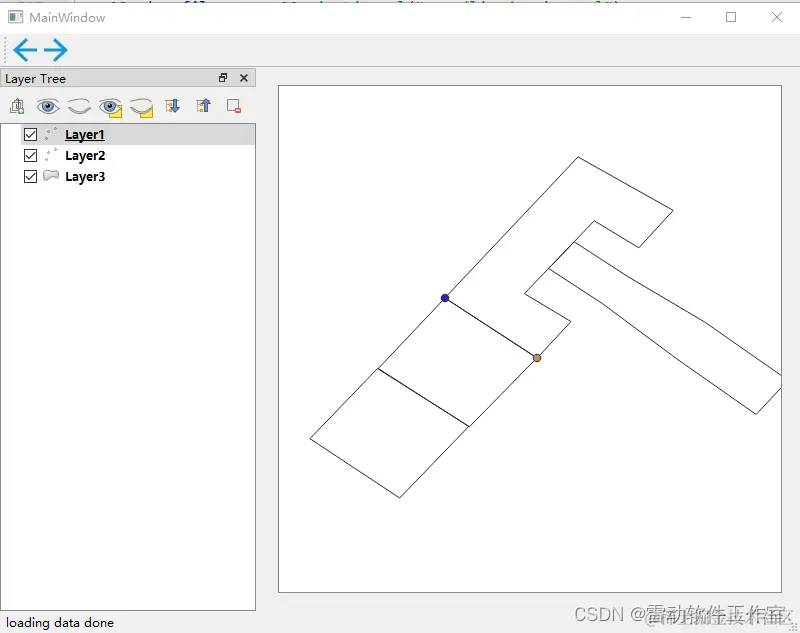
Task: Click the Layer3 polygon symbol icon
Action: tap(51, 176)
